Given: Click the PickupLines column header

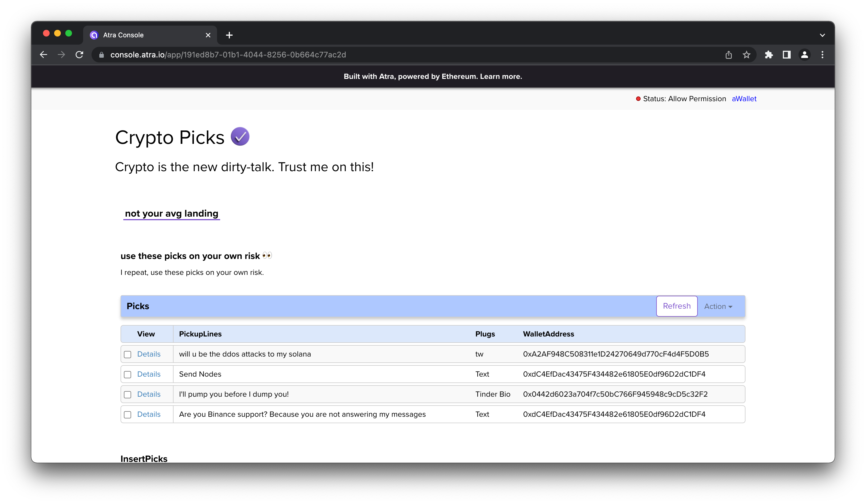Looking at the screenshot, I should [x=200, y=334].
